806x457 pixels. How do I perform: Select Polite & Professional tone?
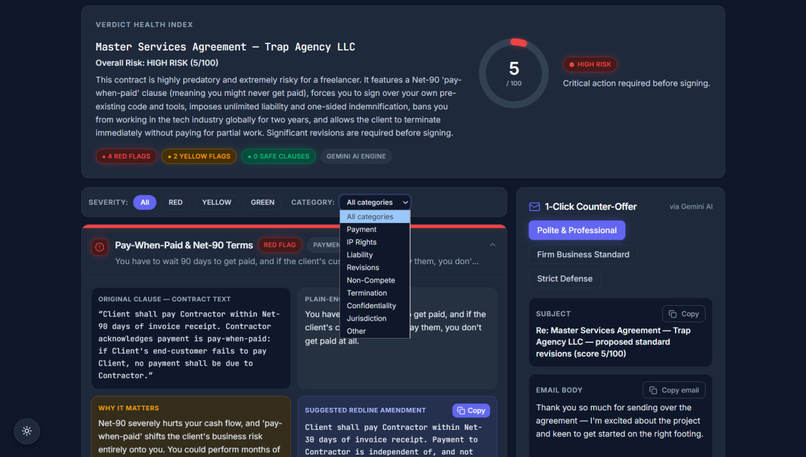577,230
